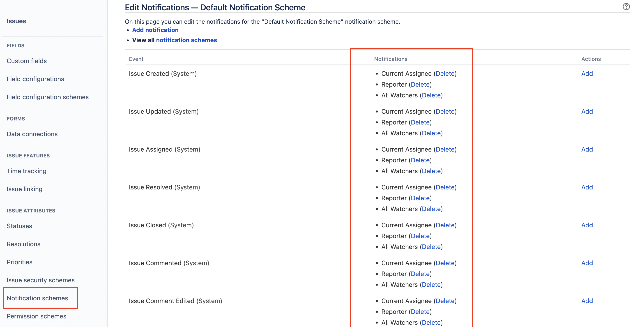Open Issue security schemes in sidebar
This screenshot has height=327, width=644.
41,280
